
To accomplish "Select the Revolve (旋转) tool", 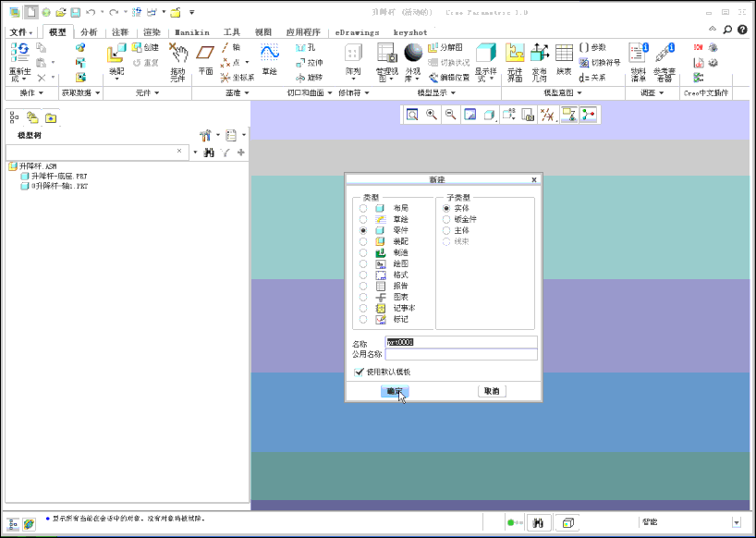I will pos(309,77).
